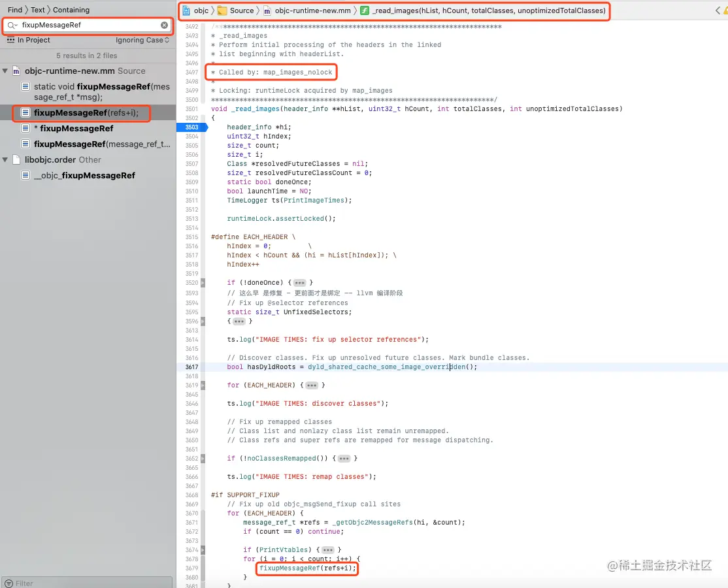Toggle the breakpoint on line 3503
728x588 pixels.
point(191,127)
